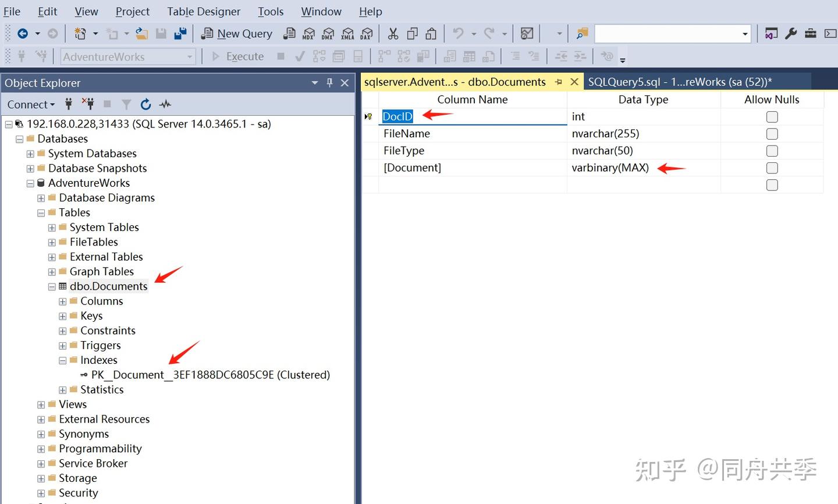Click the Execute button
This screenshot has height=504, width=838.
[239, 56]
